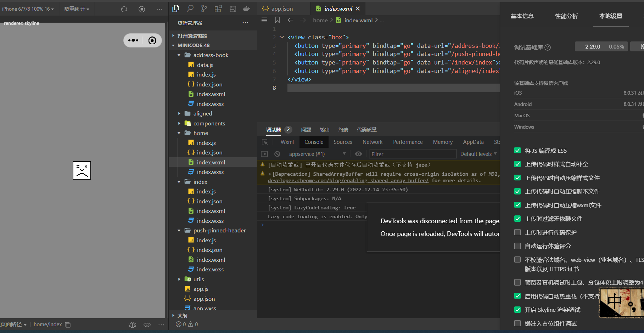Enable 自动运行体验评分 checkbox
The width and height of the screenshot is (644, 333).
click(x=517, y=246)
